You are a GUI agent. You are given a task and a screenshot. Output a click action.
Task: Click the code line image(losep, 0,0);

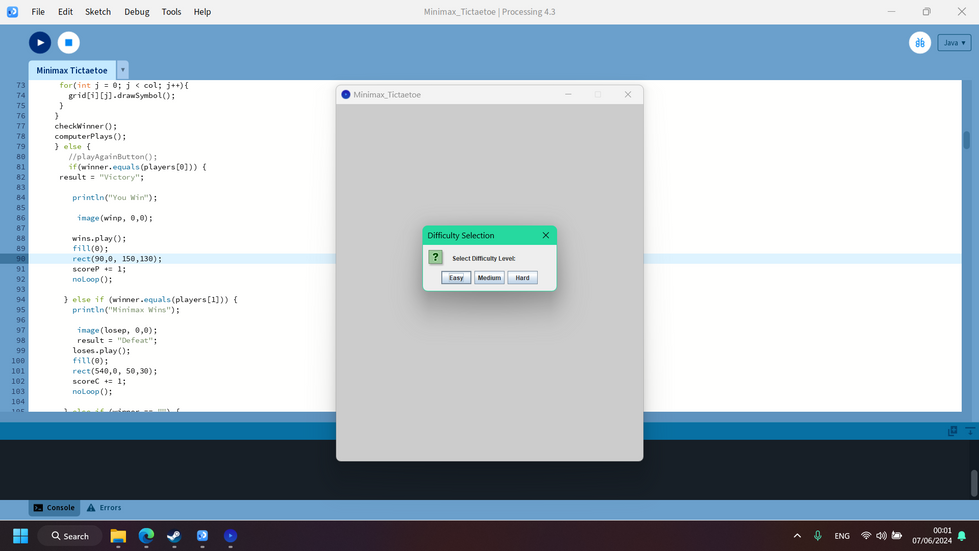tap(117, 330)
